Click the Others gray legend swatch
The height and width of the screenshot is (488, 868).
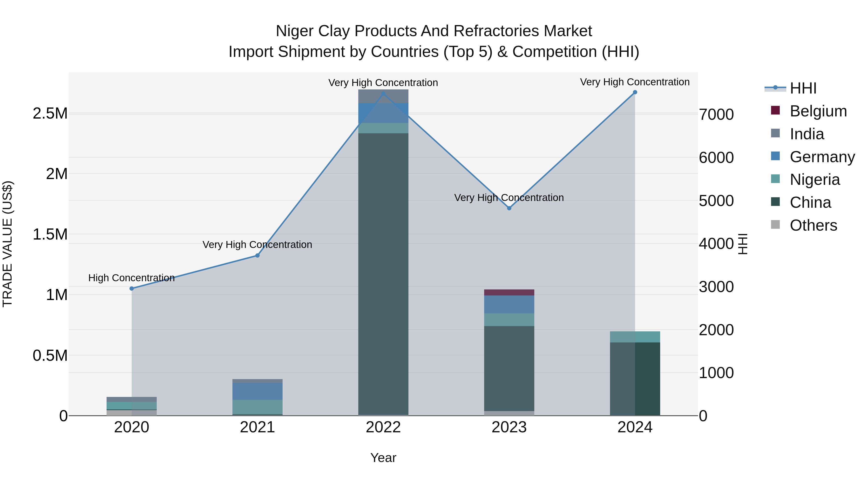coord(775,225)
